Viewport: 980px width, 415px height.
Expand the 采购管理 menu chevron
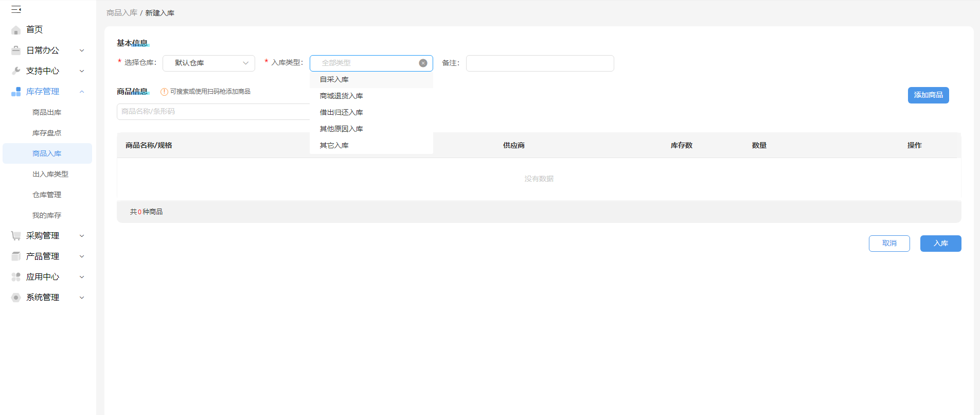pyautogui.click(x=82, y=236)
